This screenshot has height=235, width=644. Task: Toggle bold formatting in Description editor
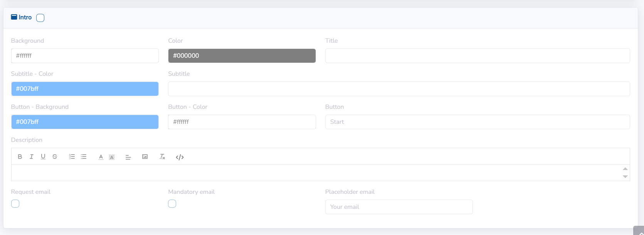20,157
